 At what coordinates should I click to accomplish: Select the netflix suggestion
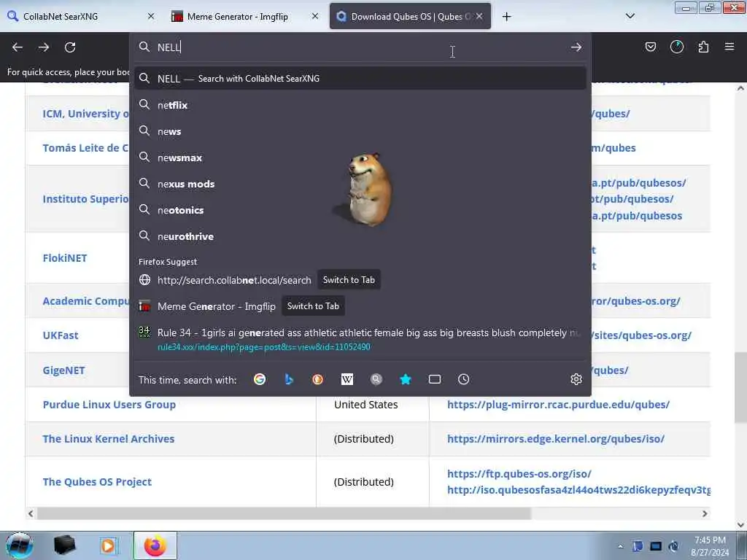pos(360,105)
